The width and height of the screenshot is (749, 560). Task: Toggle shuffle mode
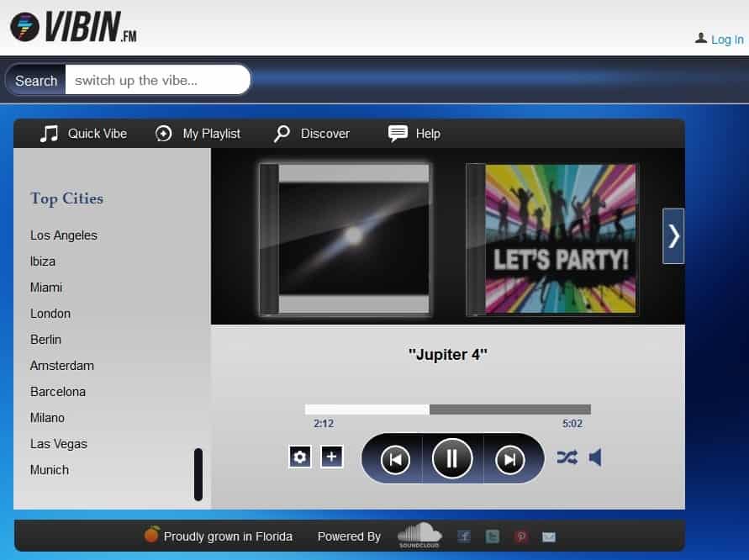click(567, 457)
